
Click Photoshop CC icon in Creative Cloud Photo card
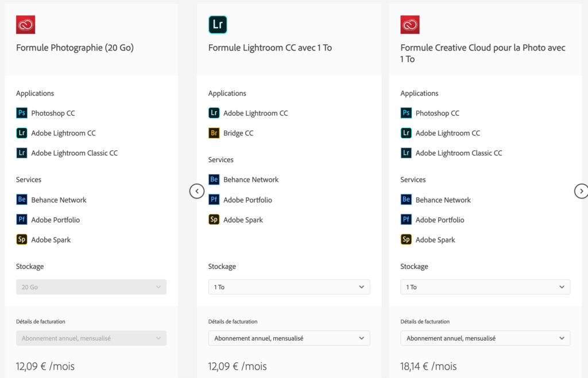tap(406, 113)
